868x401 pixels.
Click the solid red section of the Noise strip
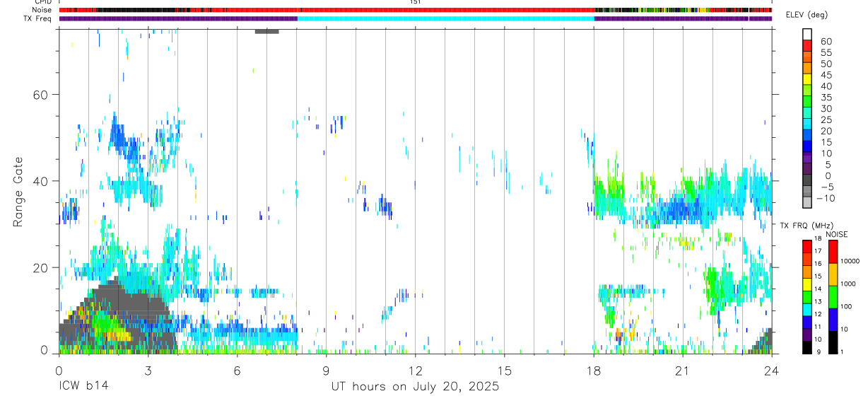[447, 11]
